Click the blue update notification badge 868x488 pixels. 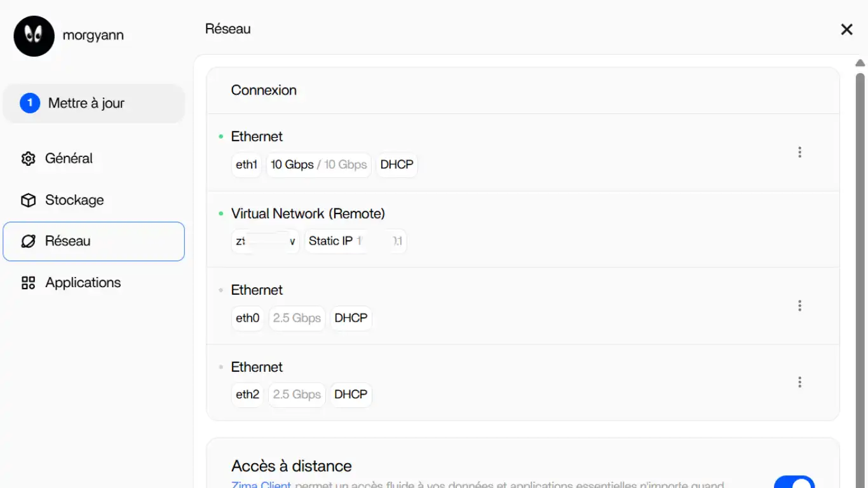(30, 103)
